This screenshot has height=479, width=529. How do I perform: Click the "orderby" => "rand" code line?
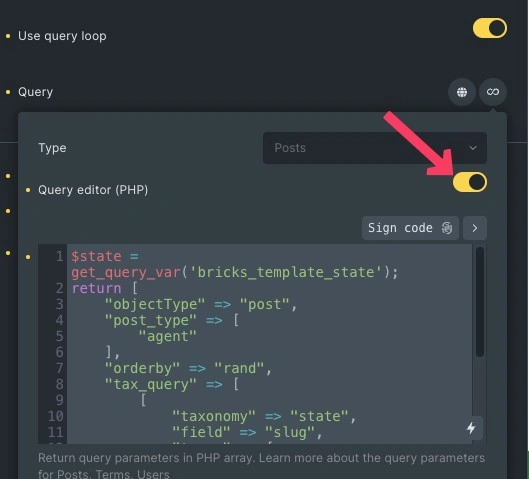coord(188,368)
